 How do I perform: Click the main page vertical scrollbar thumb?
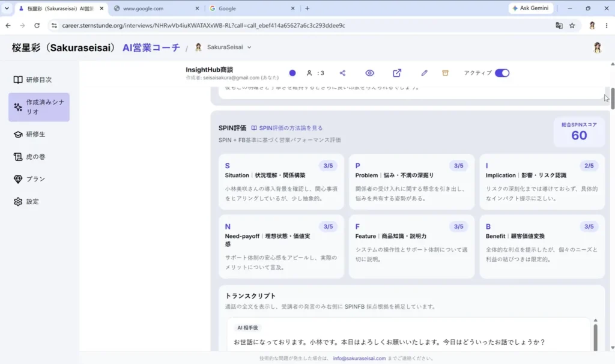[612, 98]
